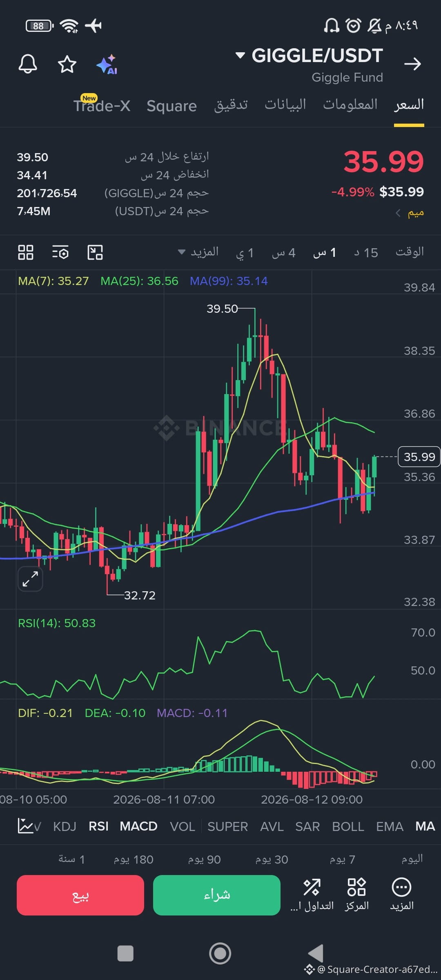Select the 1 سنة performance range

click(x=71, y=859)
